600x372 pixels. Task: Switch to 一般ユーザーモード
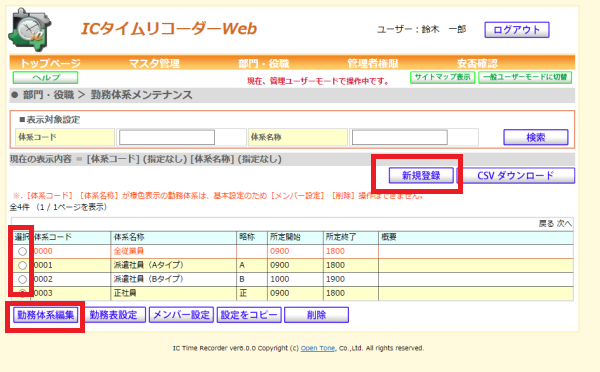[x=525, y=77]
